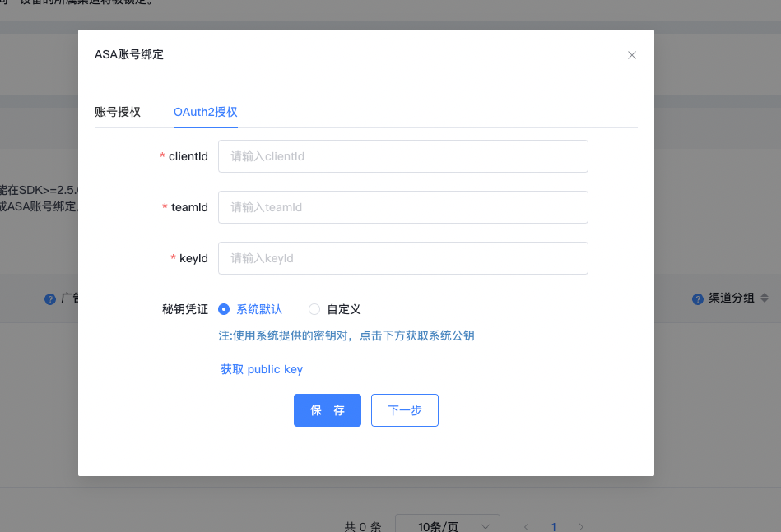This screenshot has height=532, width=781.
Task: Select the OAuth2授权 tab
Action: (205, 112)
